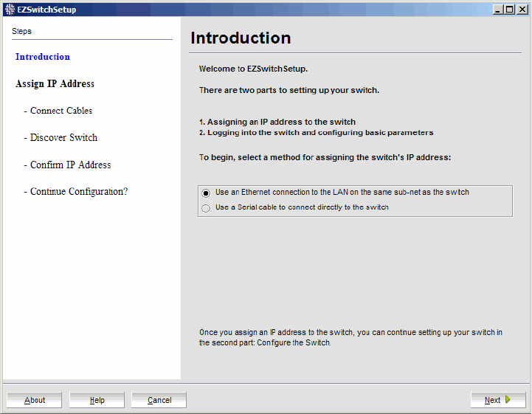
Task: Click '2. Logging into the switch' line
Action: click(x=317, y=132)
